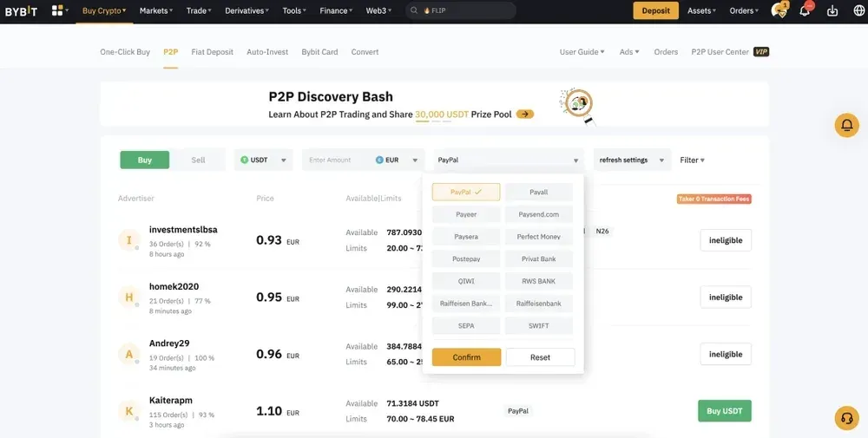Select Paysera payment method
This screenshot has height=438, width=868.
pyautogui.click(x=466, y=237)
